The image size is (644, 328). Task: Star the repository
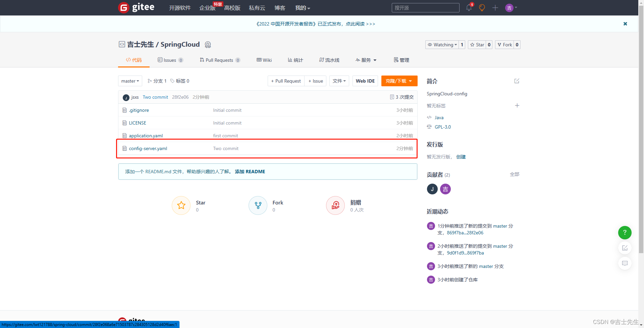pyautogui.click(x=477, y=45)
